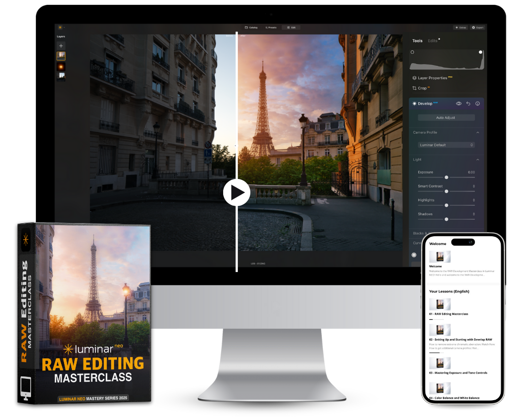Click the Export button

point(478,27)
